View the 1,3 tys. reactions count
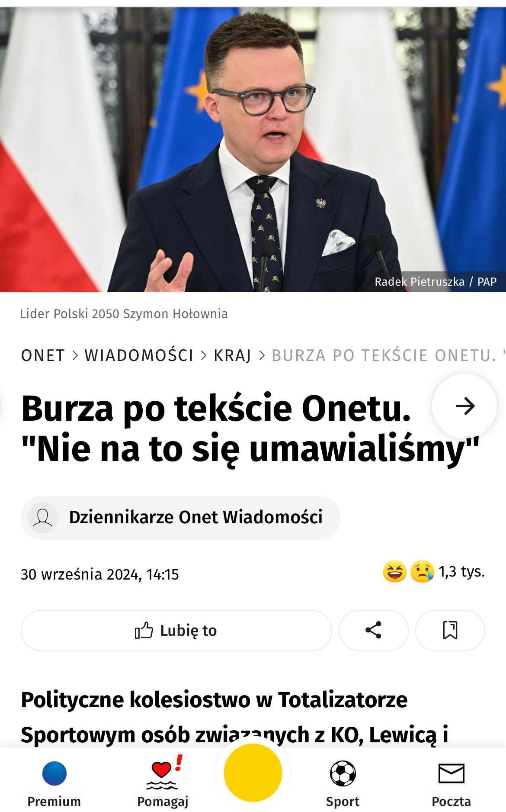This screenshot has width=506, height=812. tap(462, 572)
